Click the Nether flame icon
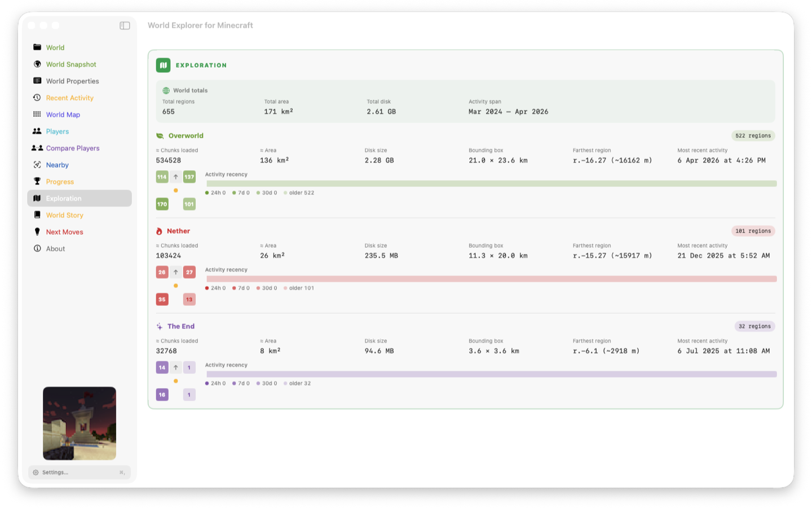Screen dimensions: 812x508 tap(159, 231)
